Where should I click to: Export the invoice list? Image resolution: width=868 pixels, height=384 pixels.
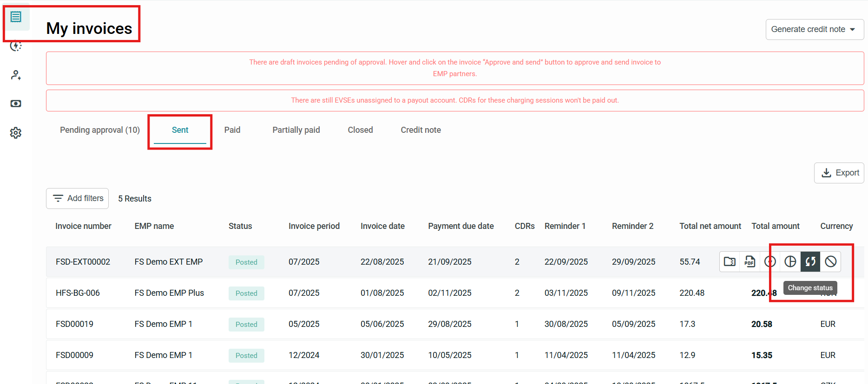tap(839, 173)
